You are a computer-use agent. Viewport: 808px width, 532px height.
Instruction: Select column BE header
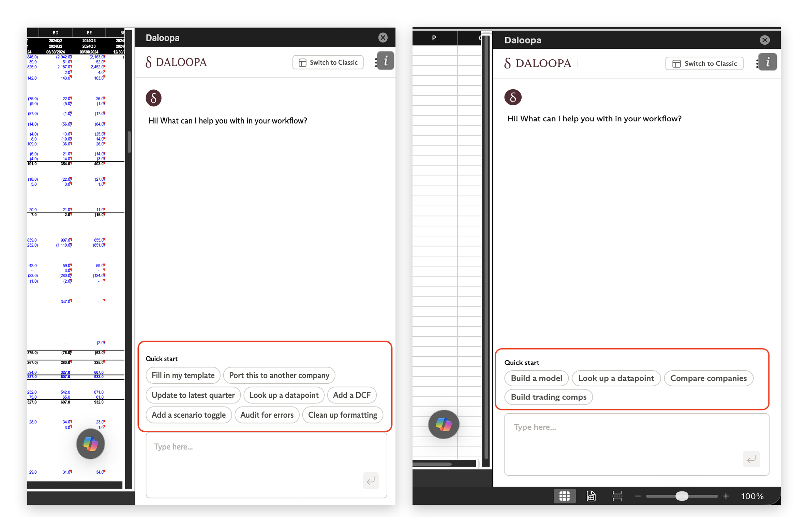(89, 33)
